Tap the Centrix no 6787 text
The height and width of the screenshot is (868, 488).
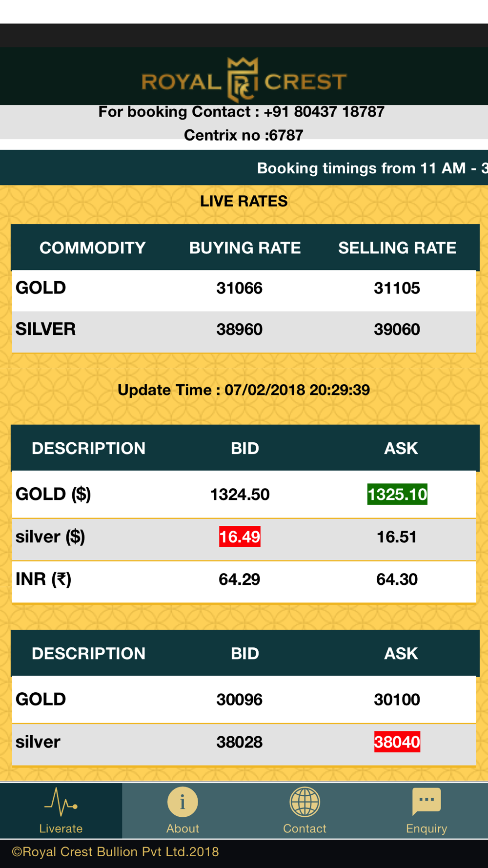coord(244,135)
